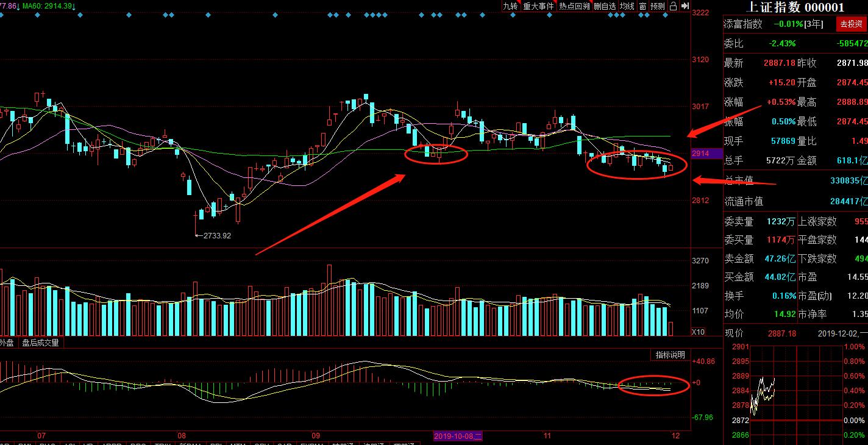
Task: Click the 涨跌 value +15.20
Action: 781,82
